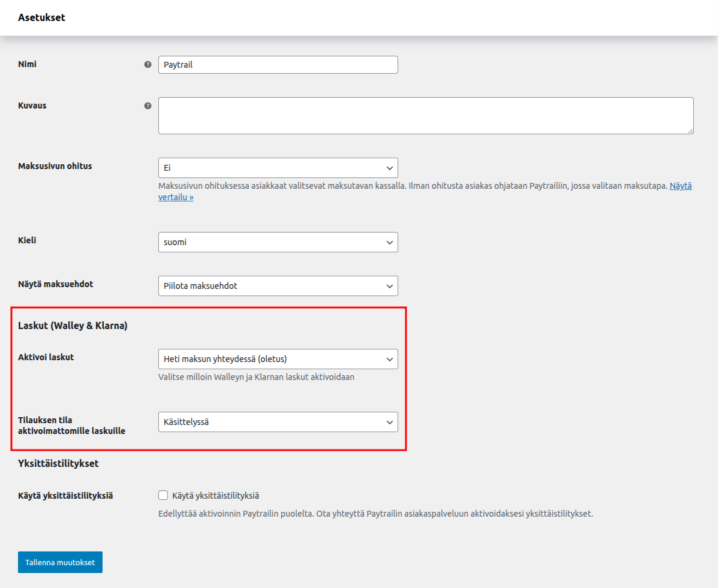
Task: Click the Käytä yksittäistilityksiä checkbox label text
Action: pyautogui.click(x=215, y=496)
